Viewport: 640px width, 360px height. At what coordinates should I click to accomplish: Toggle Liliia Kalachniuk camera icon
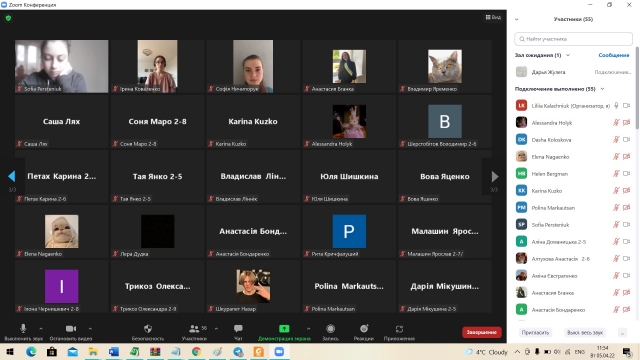pos(627,106)
